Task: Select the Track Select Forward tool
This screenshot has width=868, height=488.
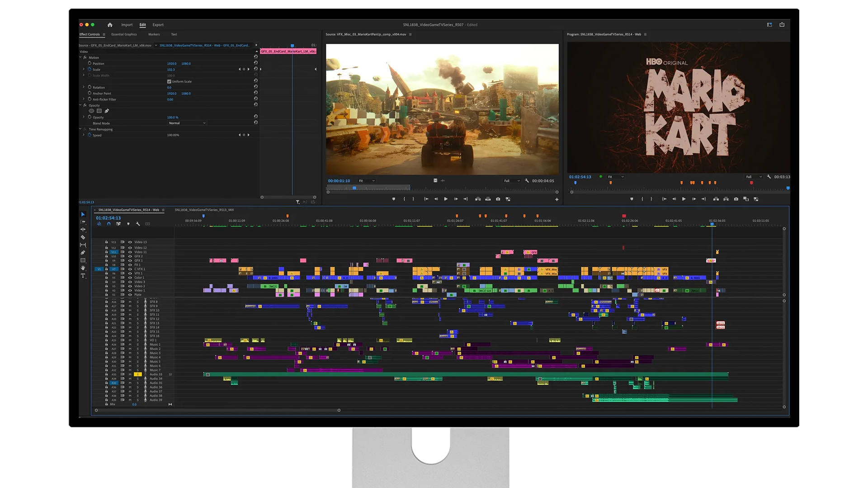Action: (83, 222)
